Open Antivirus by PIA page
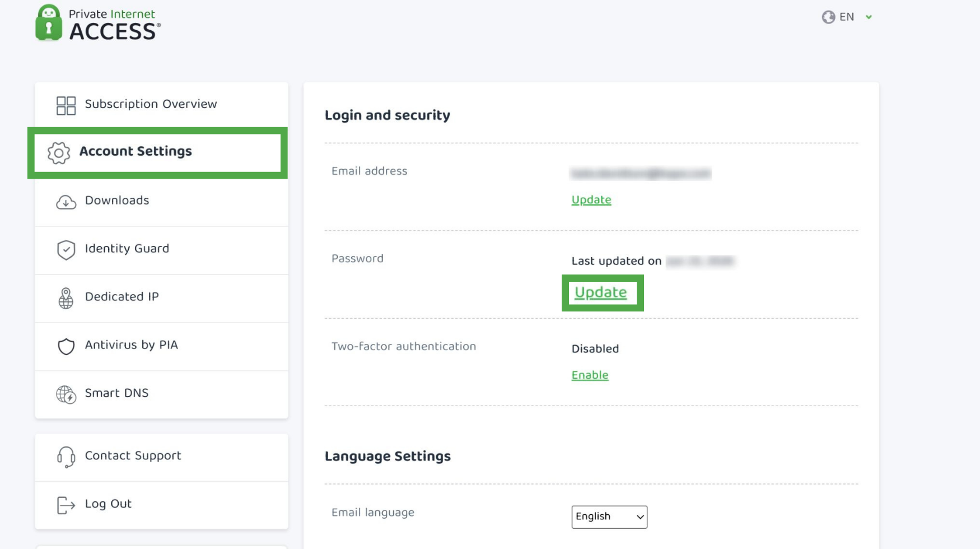Screen dimensions: 980x549 click(162, 346)
